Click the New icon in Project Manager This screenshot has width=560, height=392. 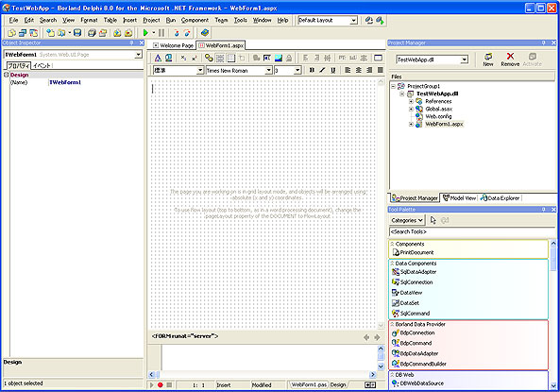tap(488, 60)
